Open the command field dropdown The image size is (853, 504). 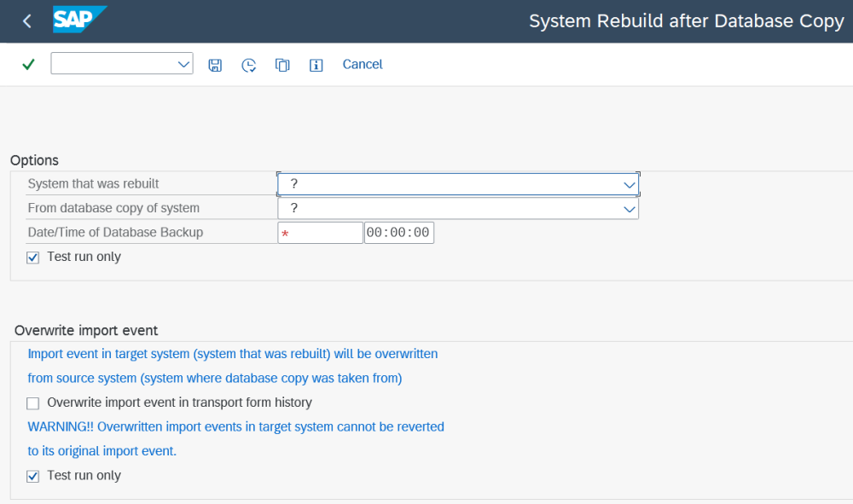pyautogui.click(x=183, y=64)
